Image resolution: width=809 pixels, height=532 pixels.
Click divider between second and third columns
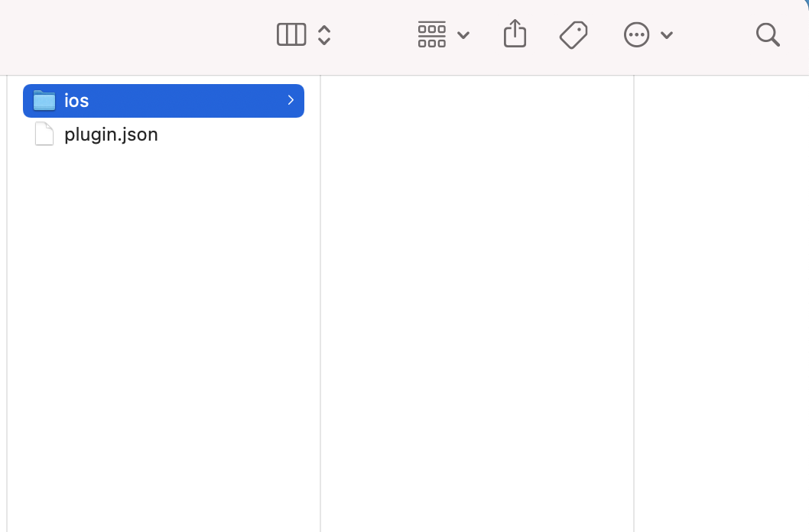pyautogui.click(x=634, y=303)
